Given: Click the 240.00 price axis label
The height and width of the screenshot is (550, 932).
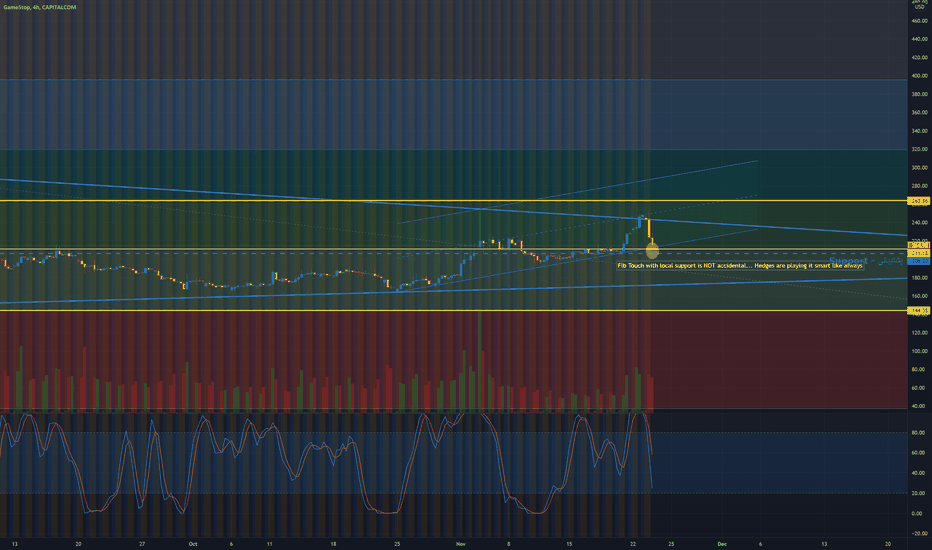Looking at the screenshot, I should [919, 222].
